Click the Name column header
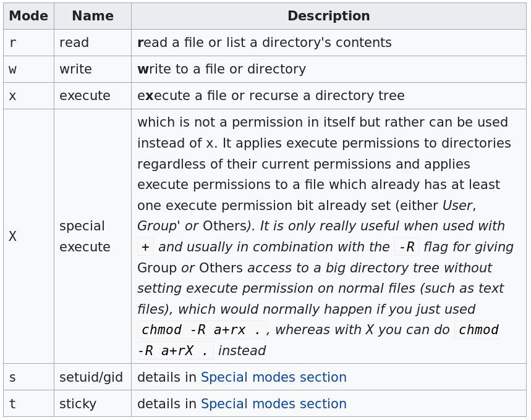The width and height of the screenshot is (531, 420). tap(93, 16)
